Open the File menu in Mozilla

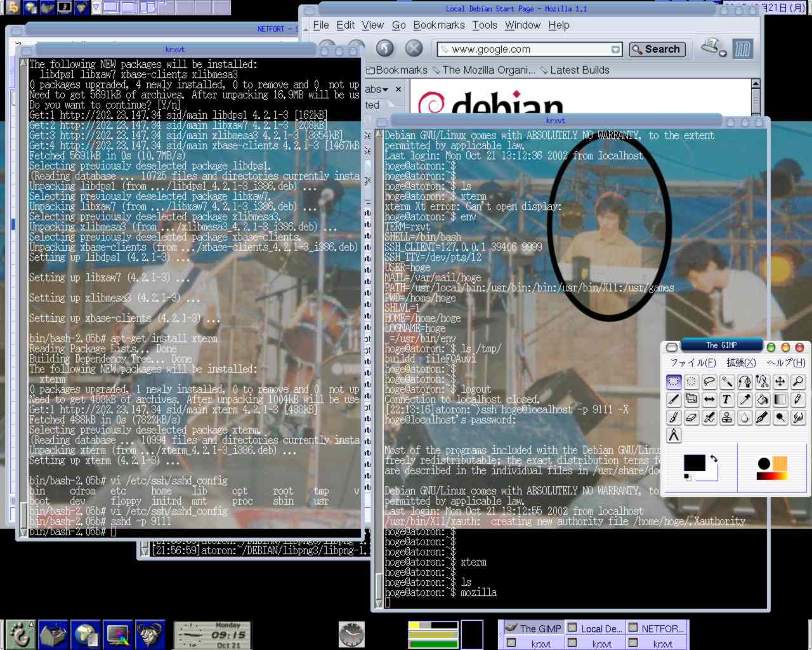pyautogui.click(x=321, y=25)
